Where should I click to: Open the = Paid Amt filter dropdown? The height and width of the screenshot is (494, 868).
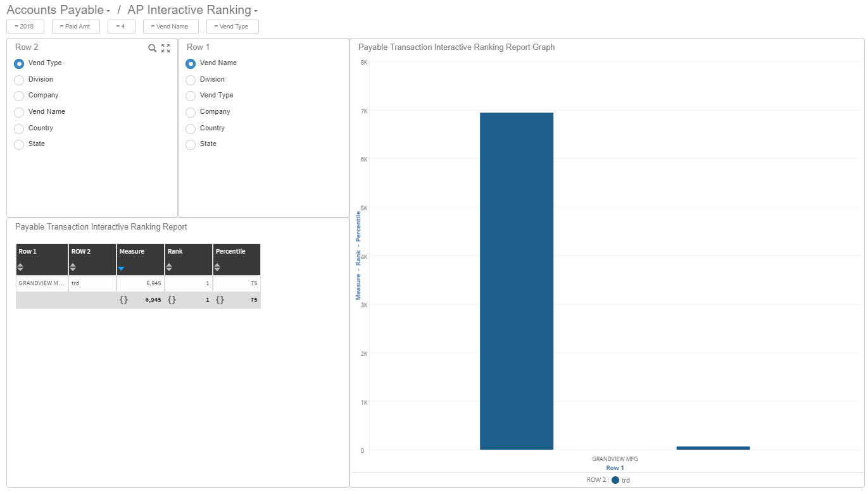pyautogui.click(x=75, y=26)
